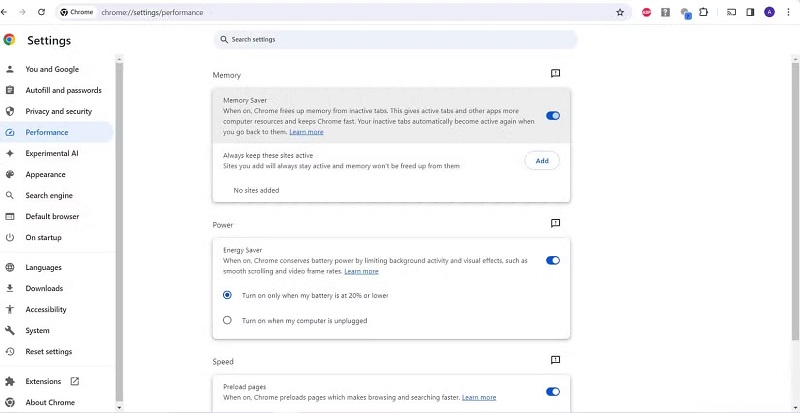800x413 pixels.
Task: Select Turn on when my computer is unplugged
Action: pyautogui.click(x=227, y=320)
